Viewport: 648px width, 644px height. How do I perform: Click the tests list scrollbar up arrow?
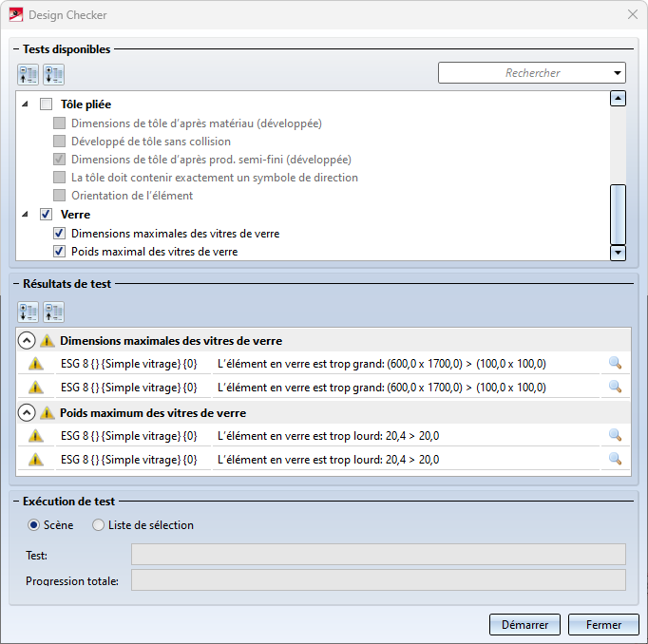[x=618, y=99]
